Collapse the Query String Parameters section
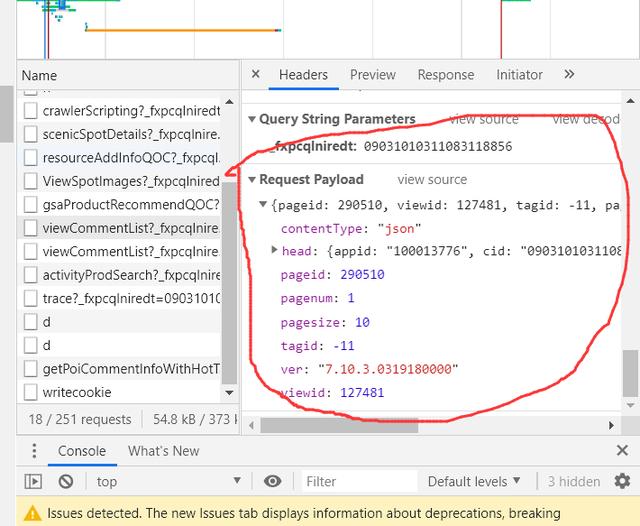640x526 pixels. coord(252,119)
